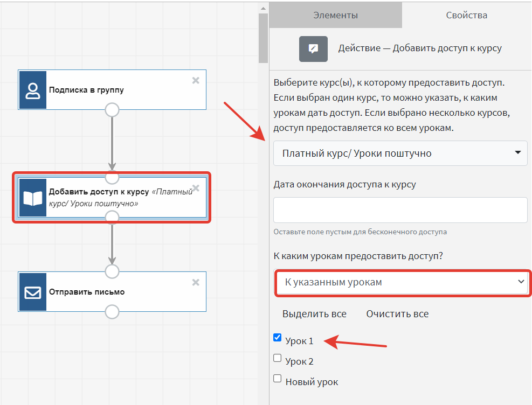
Task: Enable the Урок 2 checkbox
Action: coord(278,358)
